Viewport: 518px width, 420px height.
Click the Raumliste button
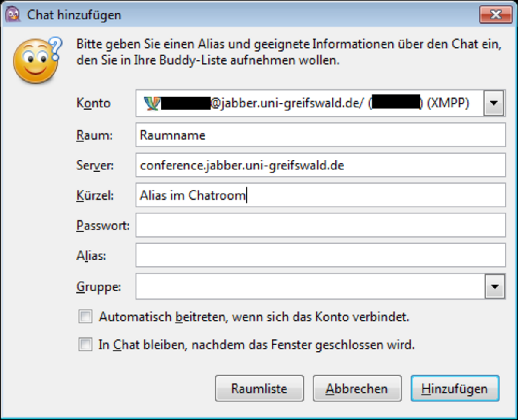coord(259,389)
